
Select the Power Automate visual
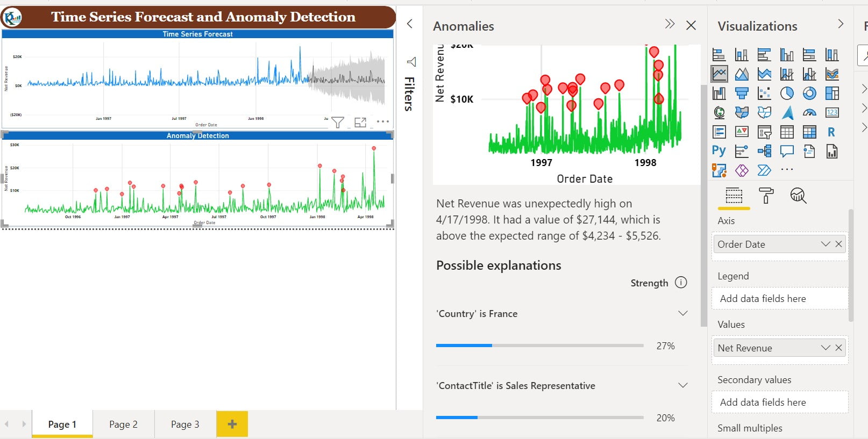click(764, 171)
